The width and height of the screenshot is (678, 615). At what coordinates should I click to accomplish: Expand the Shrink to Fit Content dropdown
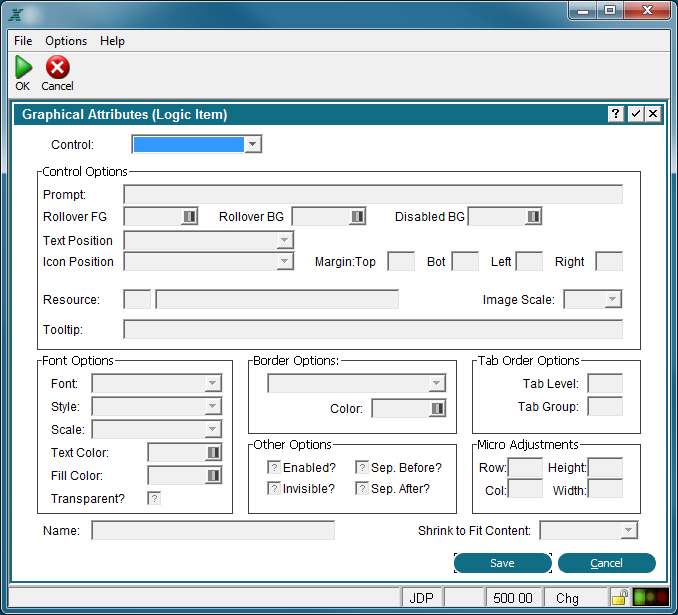pos(629,530)
